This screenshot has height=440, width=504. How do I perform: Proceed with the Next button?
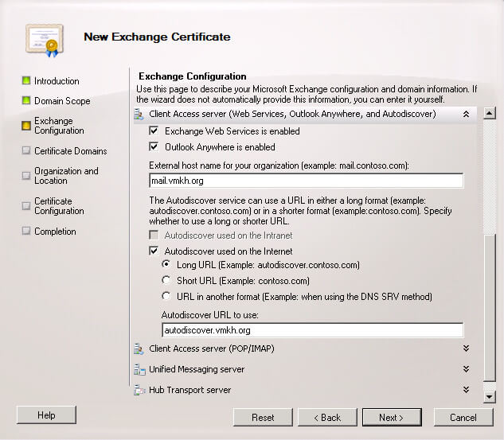392,417
